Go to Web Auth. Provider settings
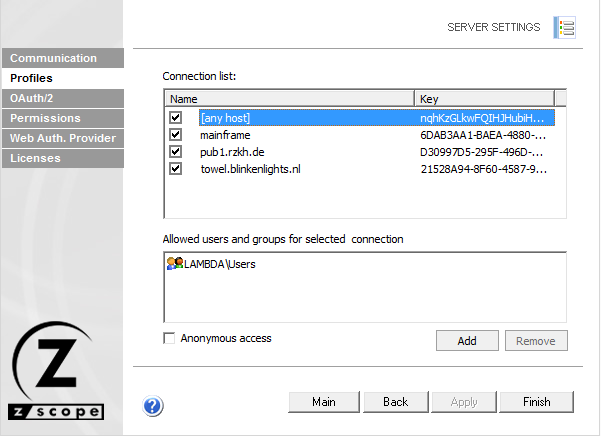The height and width of the screenshot is (436, 601). tap(62, 138)
